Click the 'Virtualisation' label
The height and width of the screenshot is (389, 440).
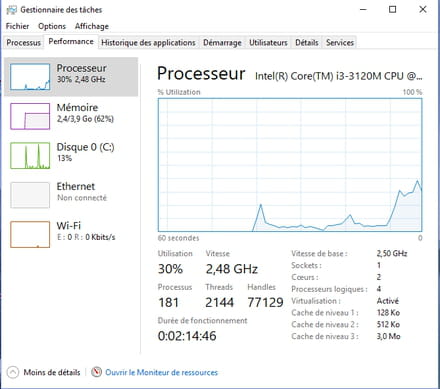point(316,301)
